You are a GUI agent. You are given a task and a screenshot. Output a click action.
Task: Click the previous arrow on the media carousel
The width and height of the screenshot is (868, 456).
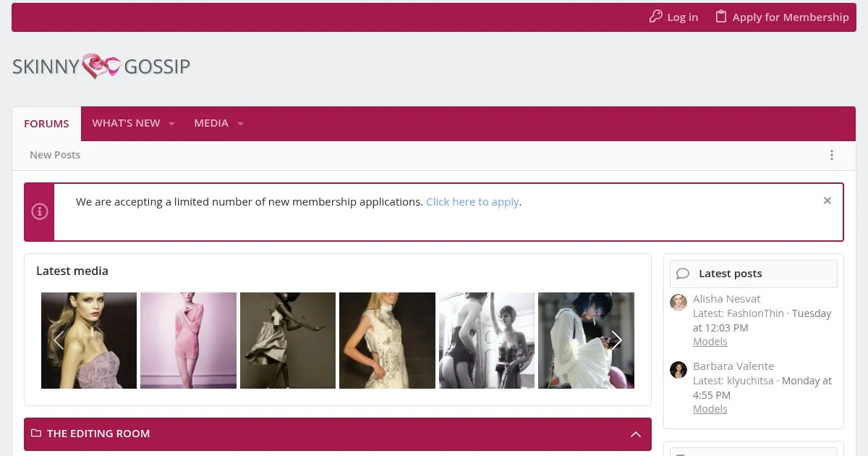[x=59, y=340]
